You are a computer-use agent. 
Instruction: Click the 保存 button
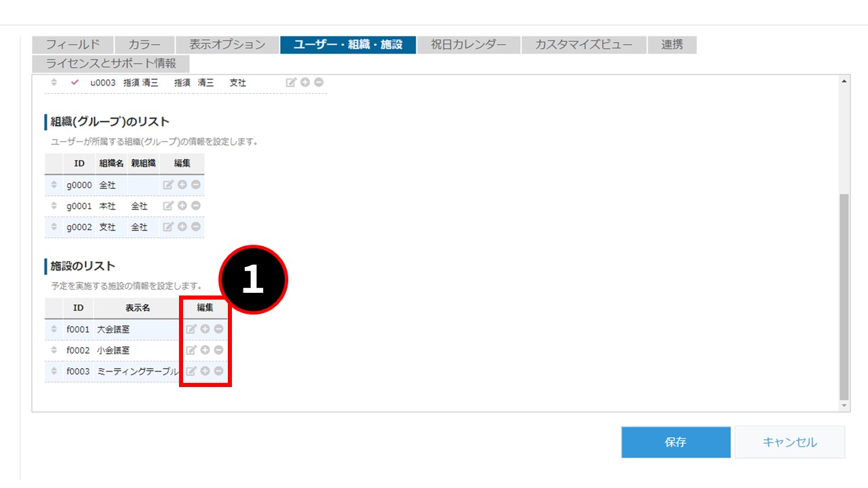(x=675, y=442)
